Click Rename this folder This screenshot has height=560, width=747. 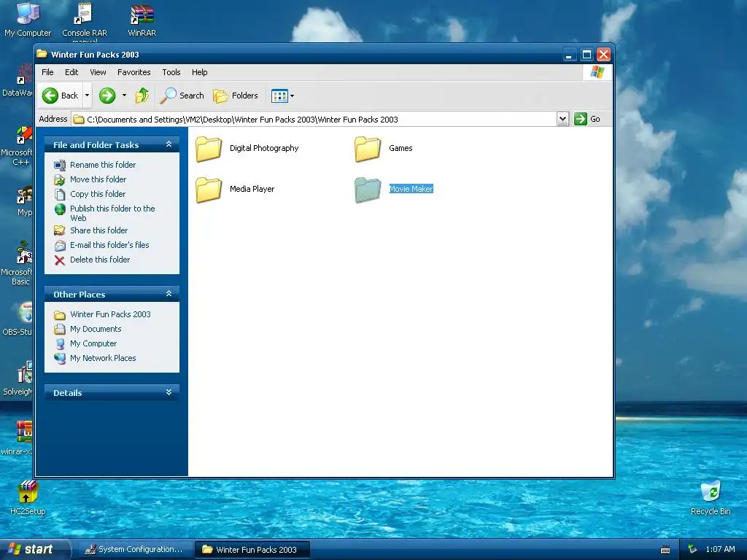pyautogui.click(x=103, y=165)
